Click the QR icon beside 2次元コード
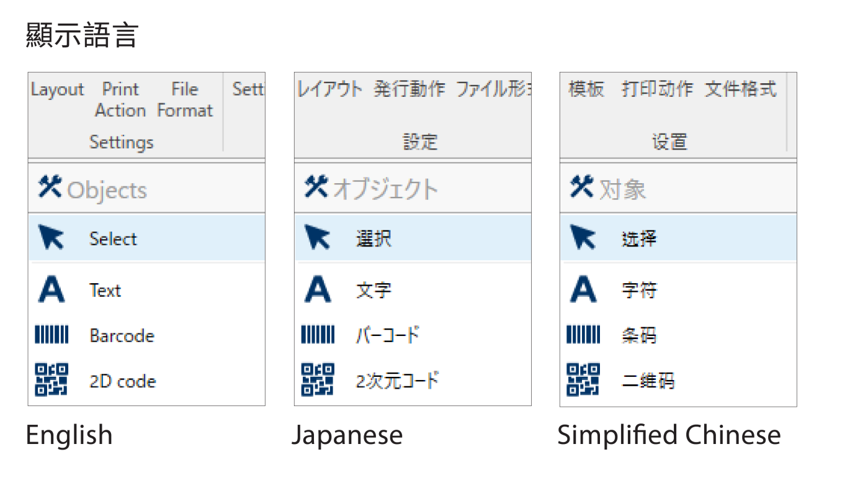868x480 pixels. (x=318, y=380)
